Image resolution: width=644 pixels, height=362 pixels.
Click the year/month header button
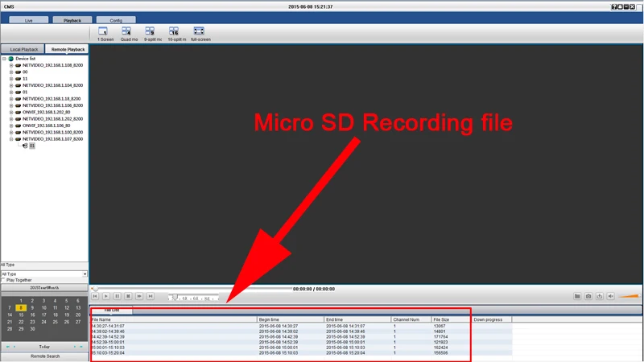44,288
